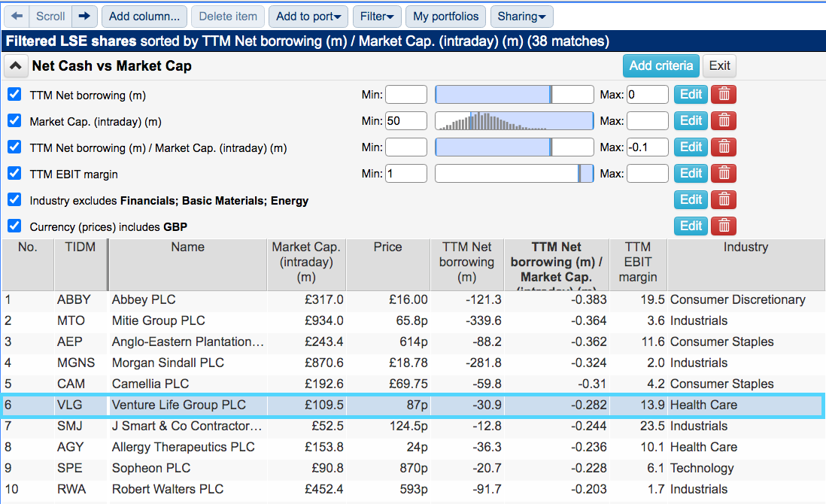The height and width of the screenshot is (504, 826).
Task: Open My portfolios
Action: point(445,17)
